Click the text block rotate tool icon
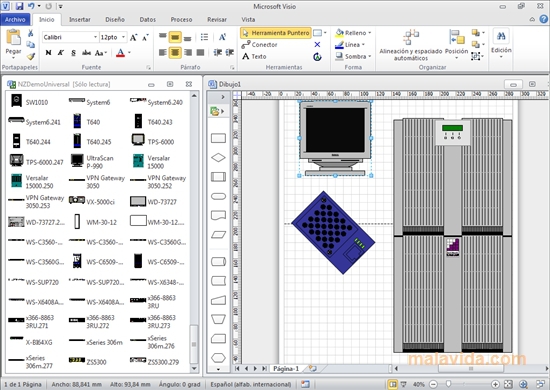 317,56
